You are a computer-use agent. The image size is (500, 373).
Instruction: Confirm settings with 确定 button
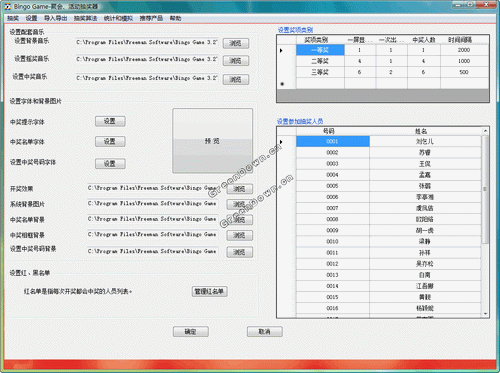(191, 332)
